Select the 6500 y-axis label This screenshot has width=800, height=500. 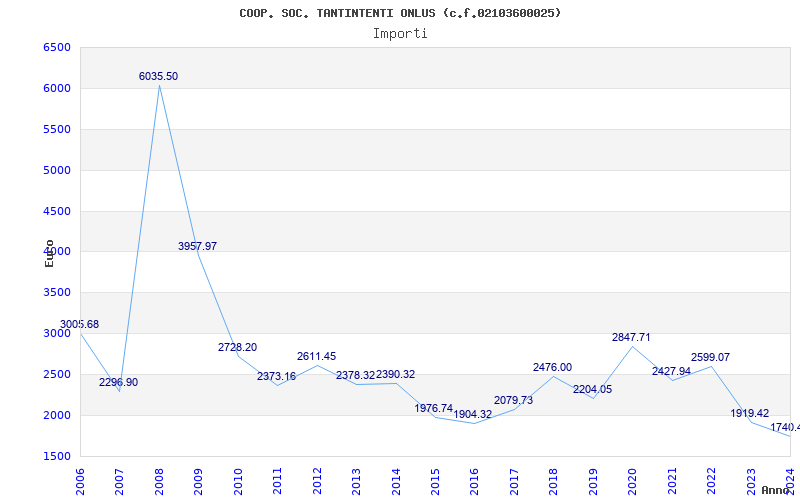pyautogui.click(x=57, y=47)
